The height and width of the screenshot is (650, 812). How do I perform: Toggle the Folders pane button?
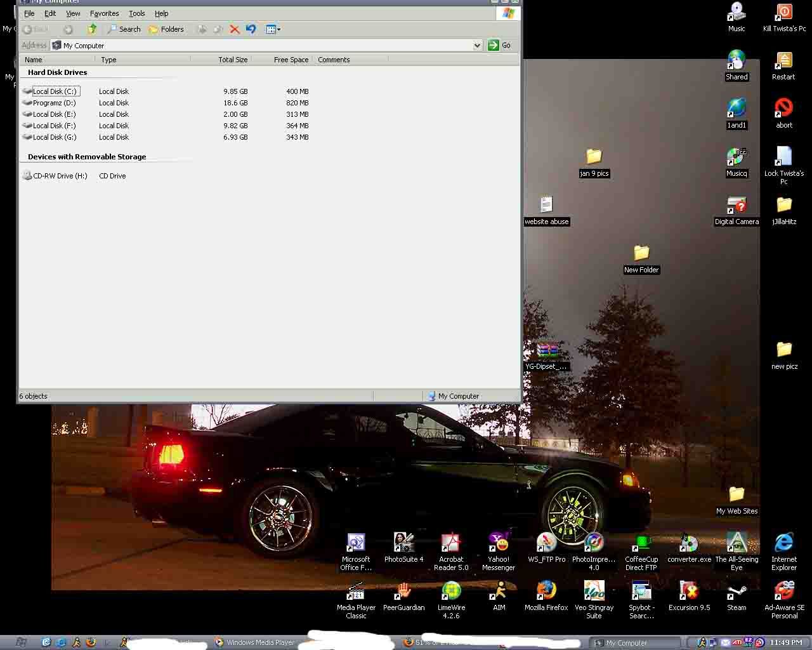click(166, 29)
